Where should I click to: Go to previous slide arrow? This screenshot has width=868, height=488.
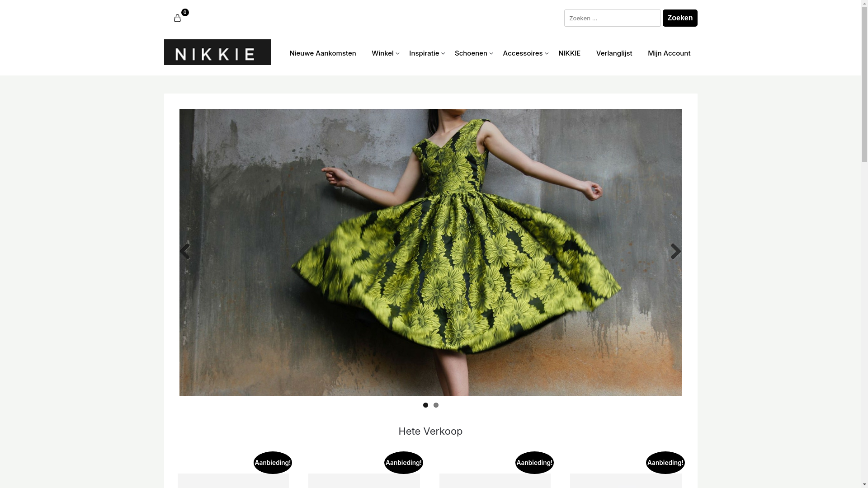[x=184, y=252]
